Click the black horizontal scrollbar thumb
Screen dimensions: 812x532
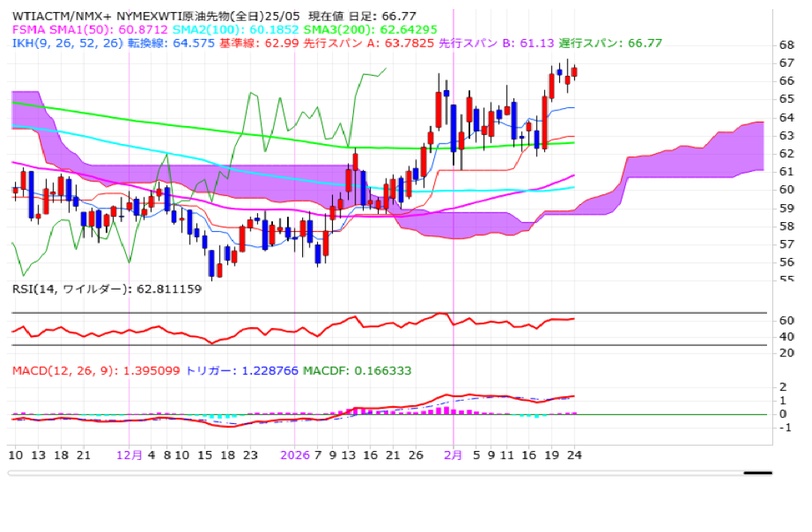tap(757, 473)
